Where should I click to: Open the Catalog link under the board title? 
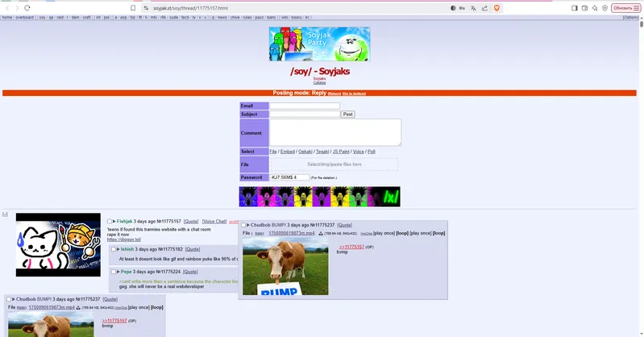[319, 82]
